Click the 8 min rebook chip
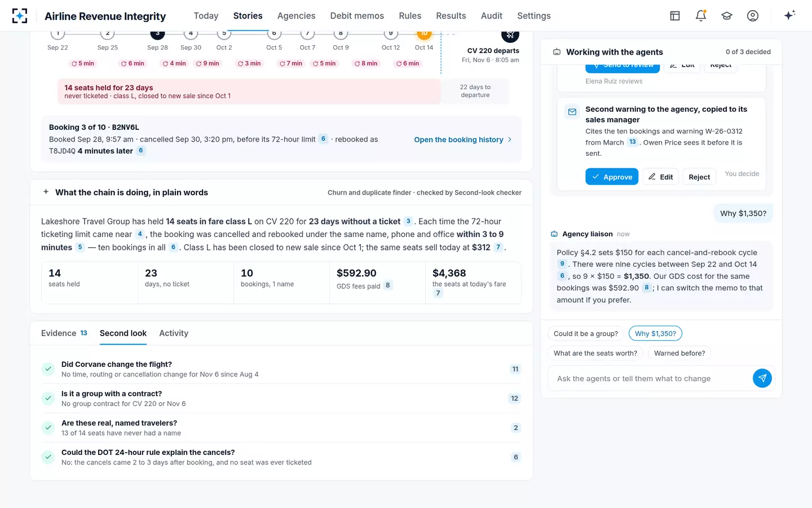This screenshot has height=508, width=812. [366, 63]
